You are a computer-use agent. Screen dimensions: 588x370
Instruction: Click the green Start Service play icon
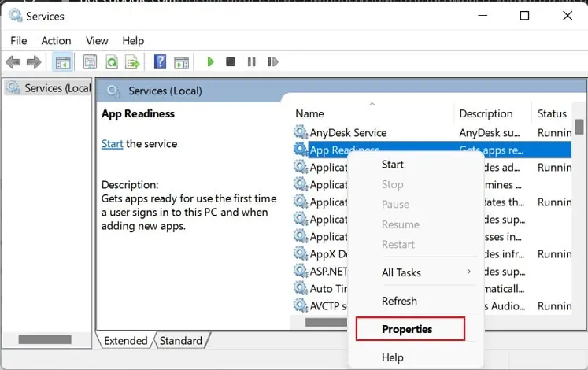pyautogui.click(x=210, y=61)
